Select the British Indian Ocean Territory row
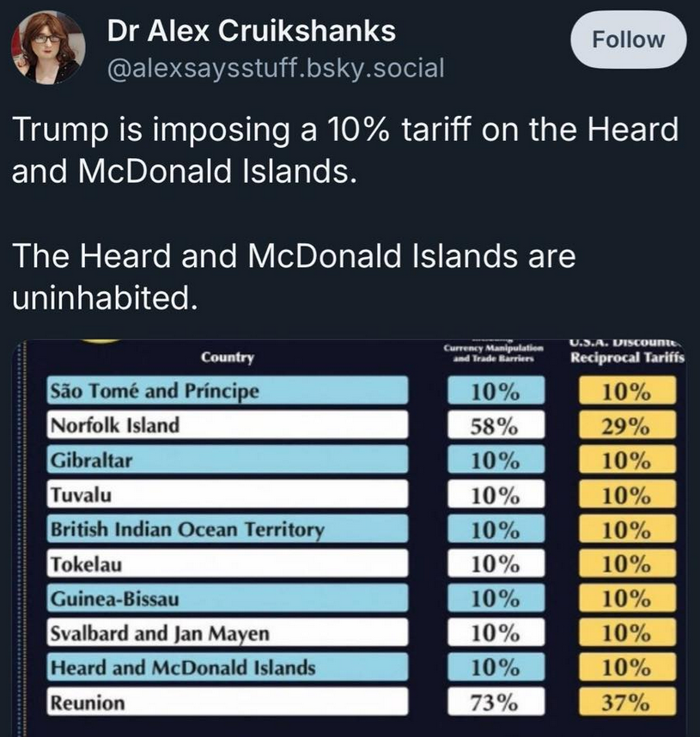 tap(226, 529)
